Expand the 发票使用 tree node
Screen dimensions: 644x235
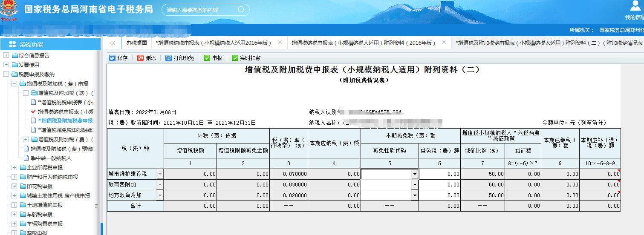pyautogui.click(x=6, y=65)
